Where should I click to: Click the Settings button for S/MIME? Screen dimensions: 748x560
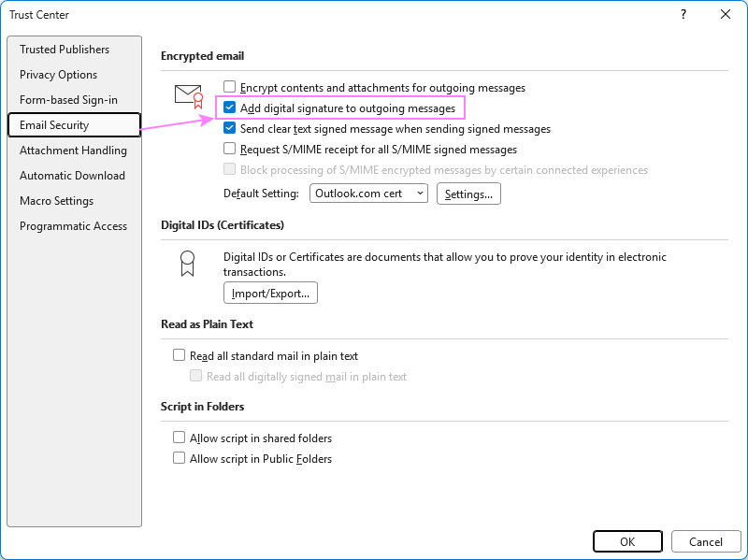[468, 194]
